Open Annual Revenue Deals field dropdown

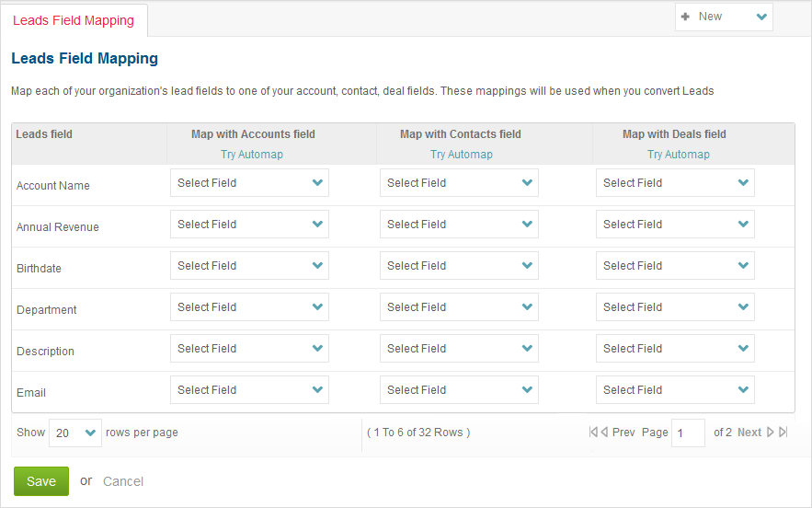tap(675, 224)
